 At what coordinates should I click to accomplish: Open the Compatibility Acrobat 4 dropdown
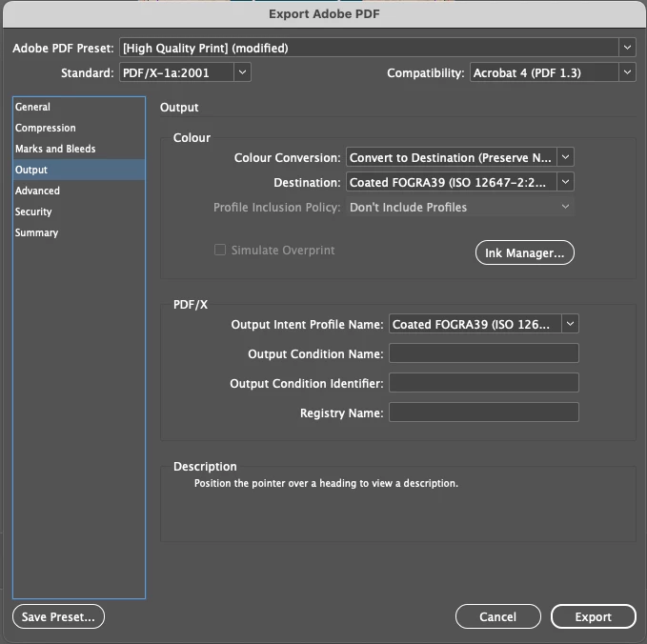click(553, 72)
